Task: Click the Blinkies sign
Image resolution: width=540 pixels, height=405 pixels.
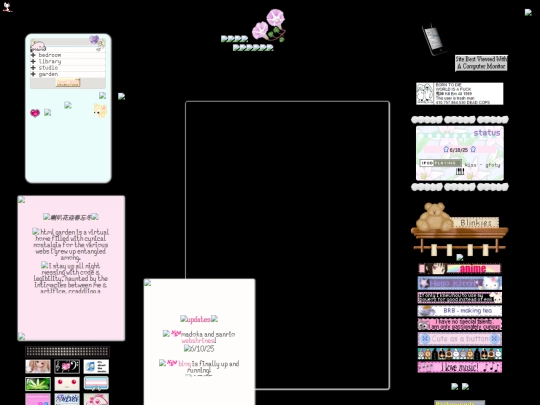Action: coord(475,223)
